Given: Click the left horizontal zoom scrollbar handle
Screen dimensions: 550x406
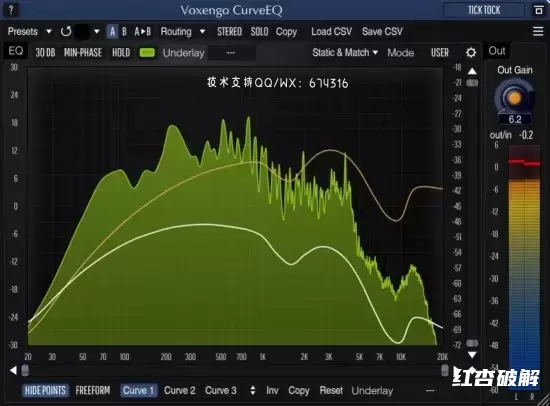Looking at the screenshot, I should 25,370.
